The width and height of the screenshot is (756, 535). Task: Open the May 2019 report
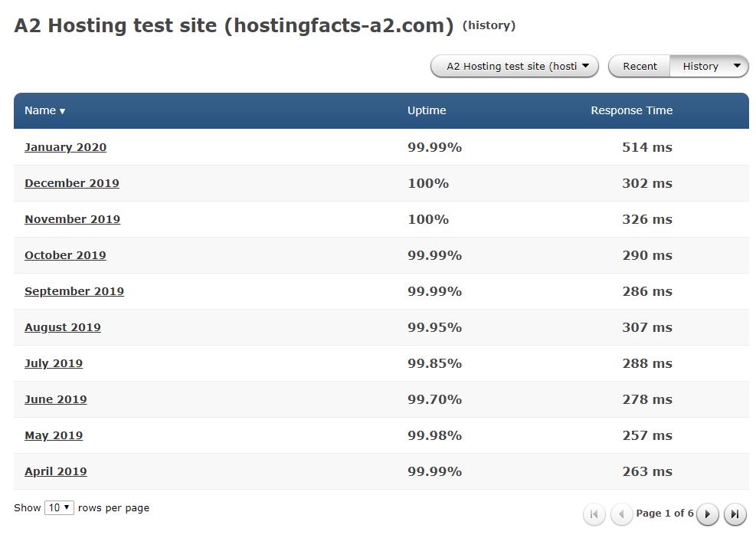pos(54,435)
